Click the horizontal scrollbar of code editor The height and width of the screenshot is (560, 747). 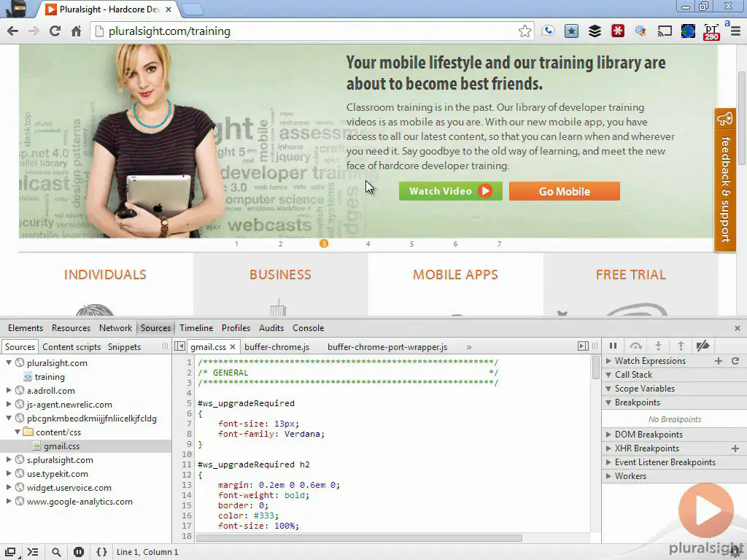click(359, 538)
